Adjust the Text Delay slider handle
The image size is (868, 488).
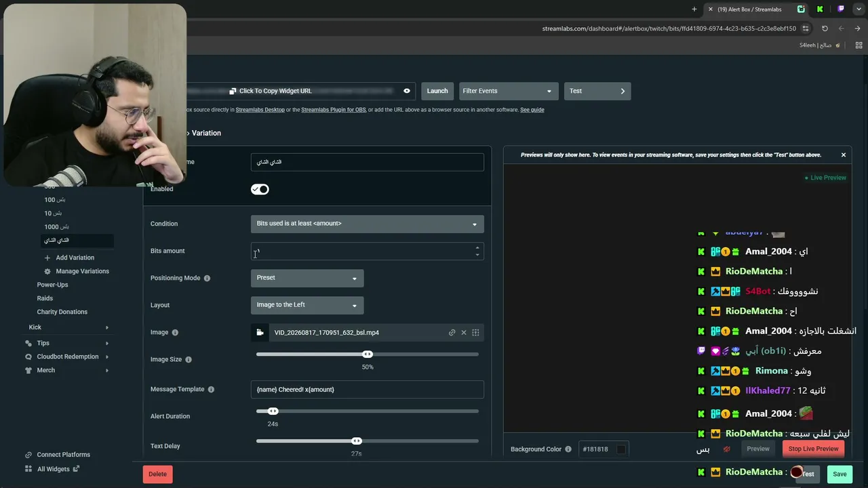357,441
